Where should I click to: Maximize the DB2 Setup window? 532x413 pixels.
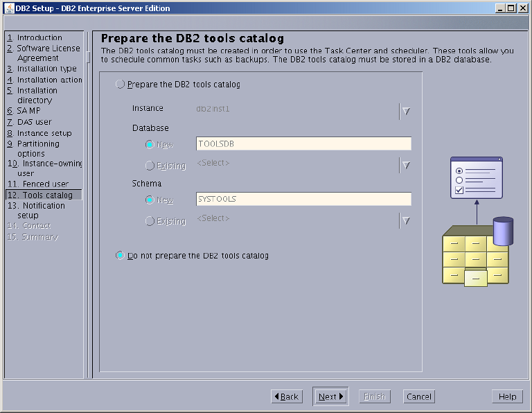(x=511, y=8)
